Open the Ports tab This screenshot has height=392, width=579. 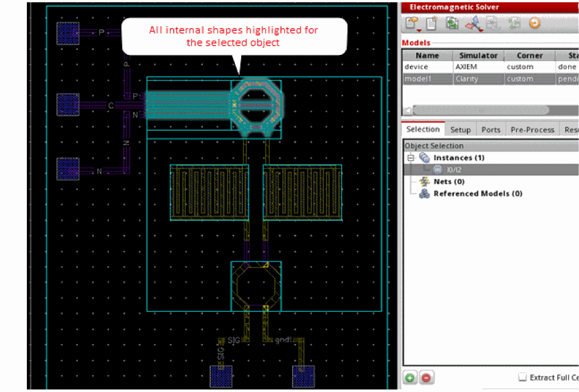[x=490, y=130]
